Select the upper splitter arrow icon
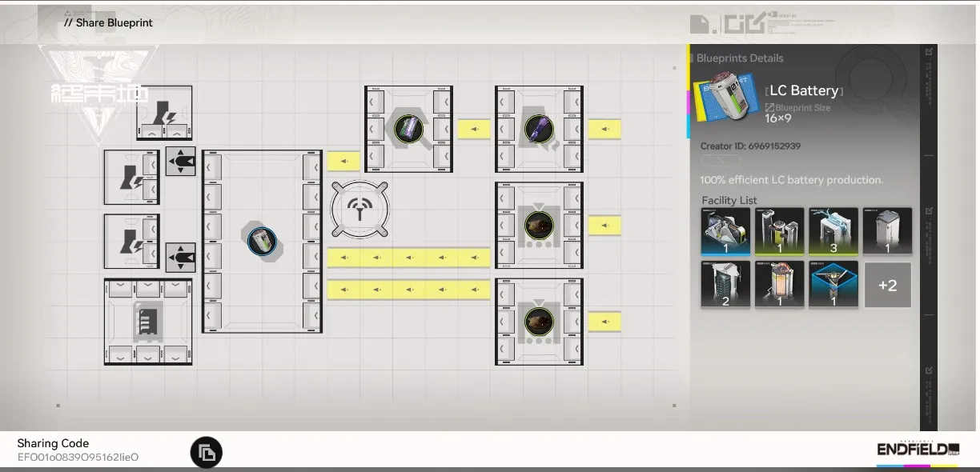 (x=181, y=162)
